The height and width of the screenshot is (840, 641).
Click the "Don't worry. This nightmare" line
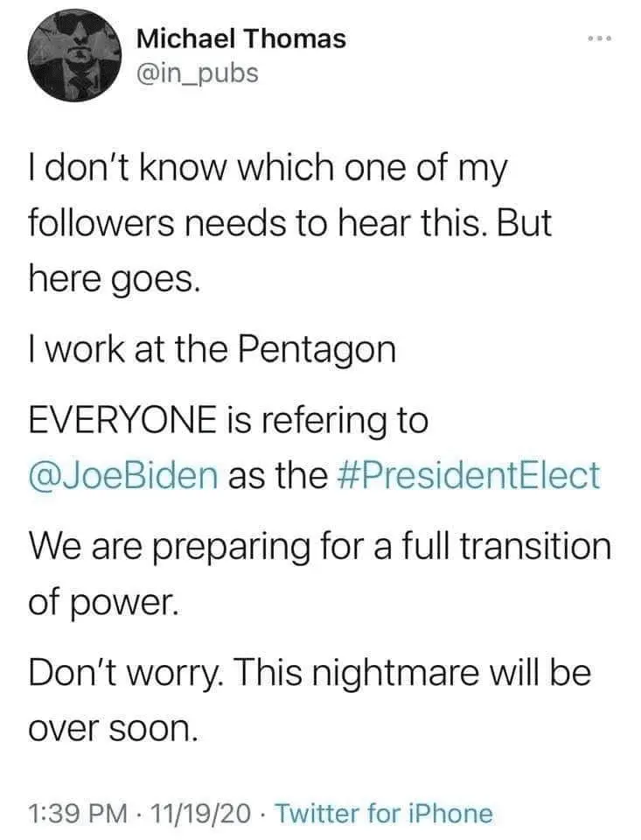[x=310, y=675]
